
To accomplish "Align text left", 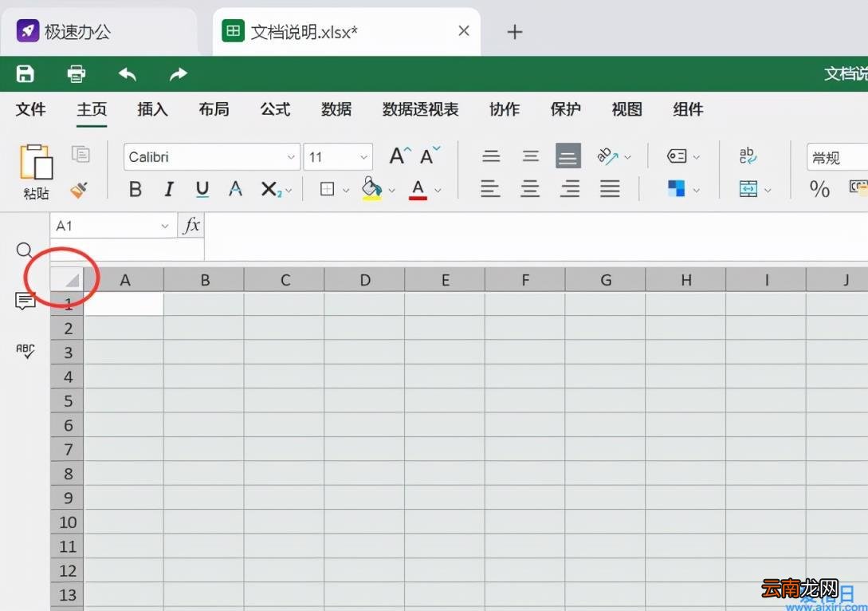I will 490,189.
